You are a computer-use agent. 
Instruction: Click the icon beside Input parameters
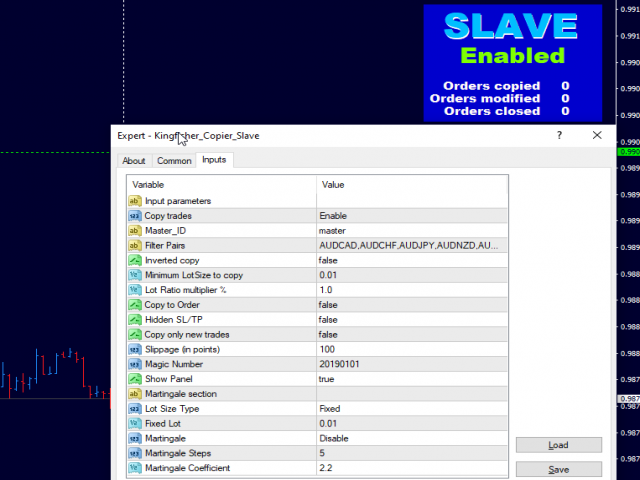[135, 201]
